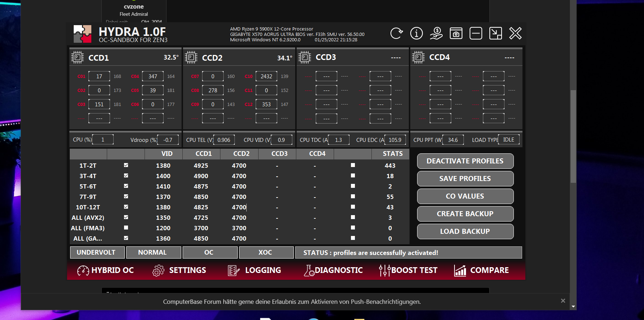Click the Hydra puzzle logo
Screen dimensions: 644x320
[82, 34]
